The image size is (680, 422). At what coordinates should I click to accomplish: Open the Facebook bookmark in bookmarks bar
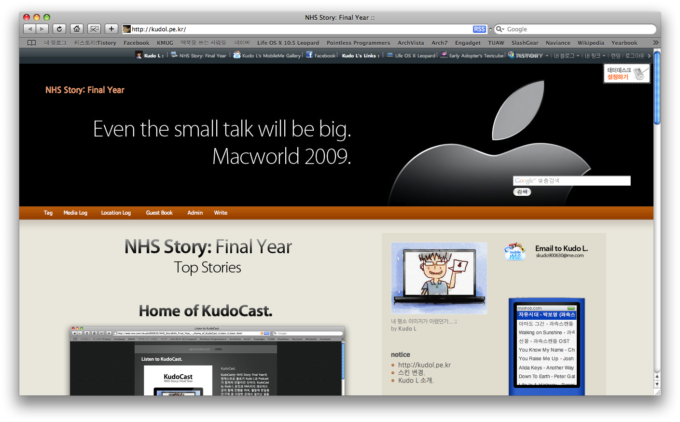click(x=136, y=43)
